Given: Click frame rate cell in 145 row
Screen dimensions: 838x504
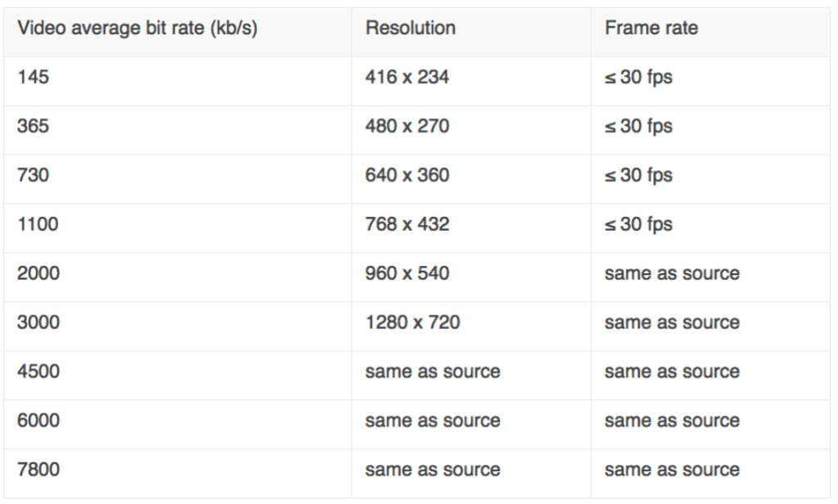Looking at the screenshot, I should coord(711,81).
